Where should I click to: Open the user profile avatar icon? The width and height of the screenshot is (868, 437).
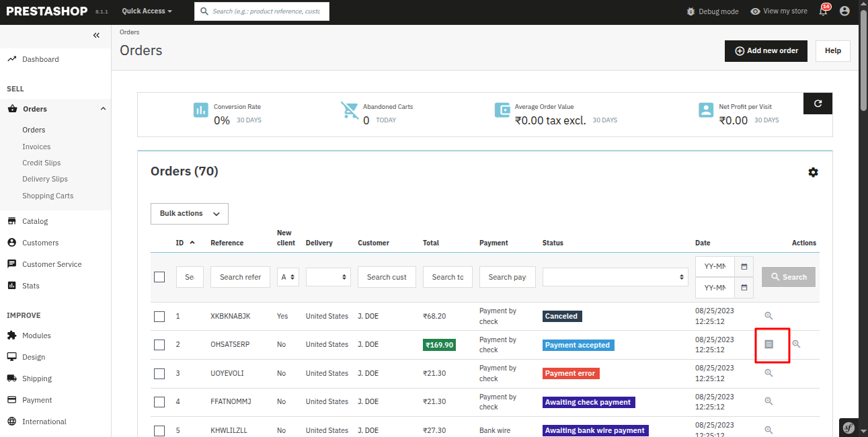click(844, 11)
